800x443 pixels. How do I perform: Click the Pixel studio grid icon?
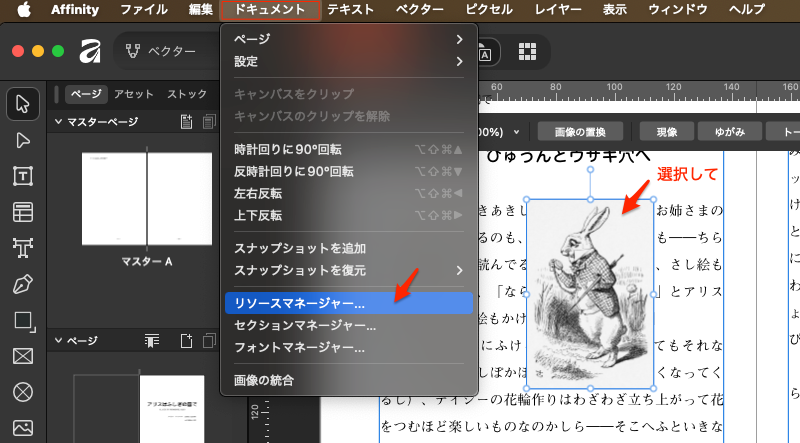pos(526,51)
